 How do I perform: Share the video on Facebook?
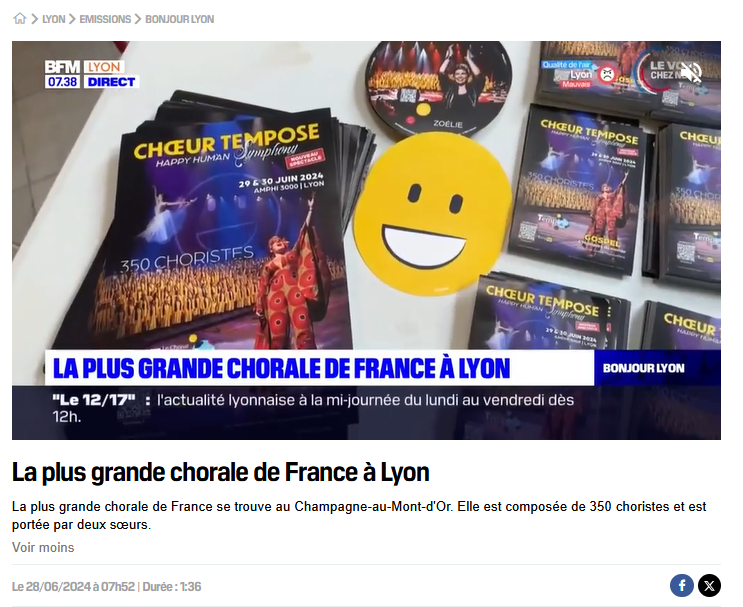[681, 586]
